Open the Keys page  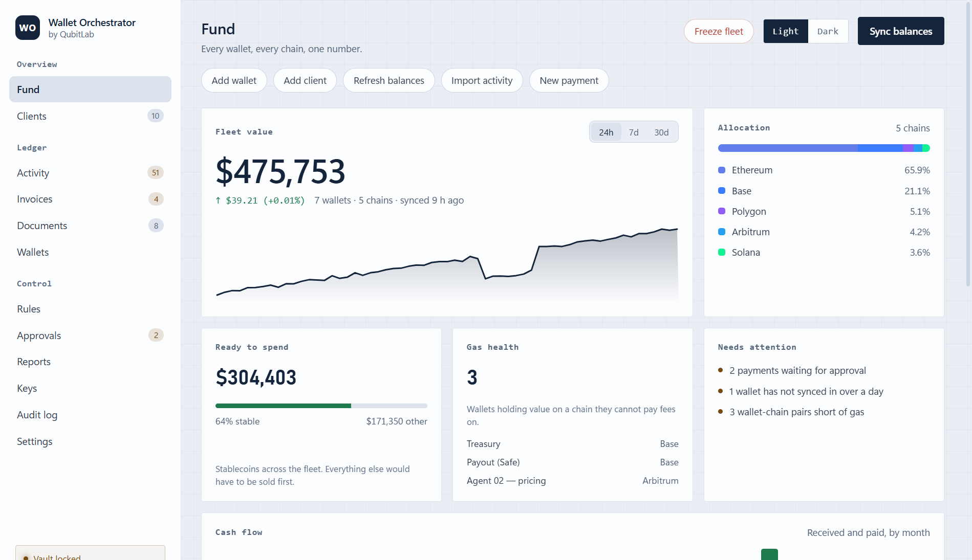click(x=90, y=388)
